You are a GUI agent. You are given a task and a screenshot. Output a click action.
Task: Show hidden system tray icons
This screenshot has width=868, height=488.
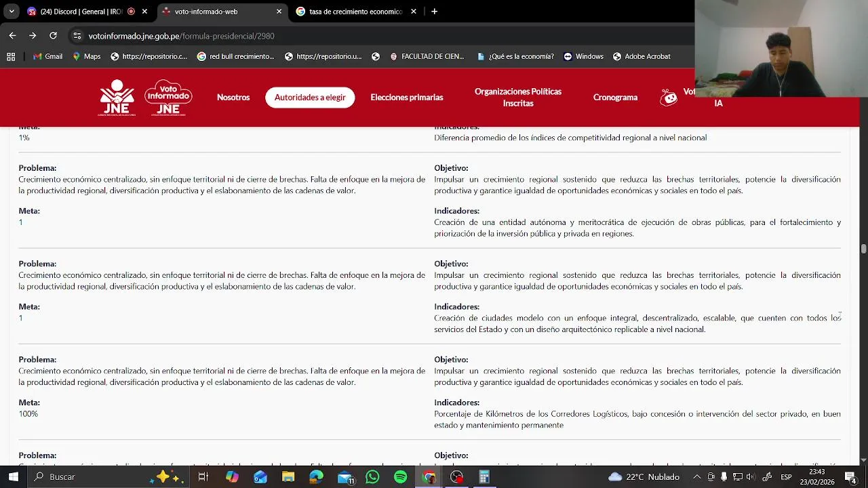click(698, 477)
